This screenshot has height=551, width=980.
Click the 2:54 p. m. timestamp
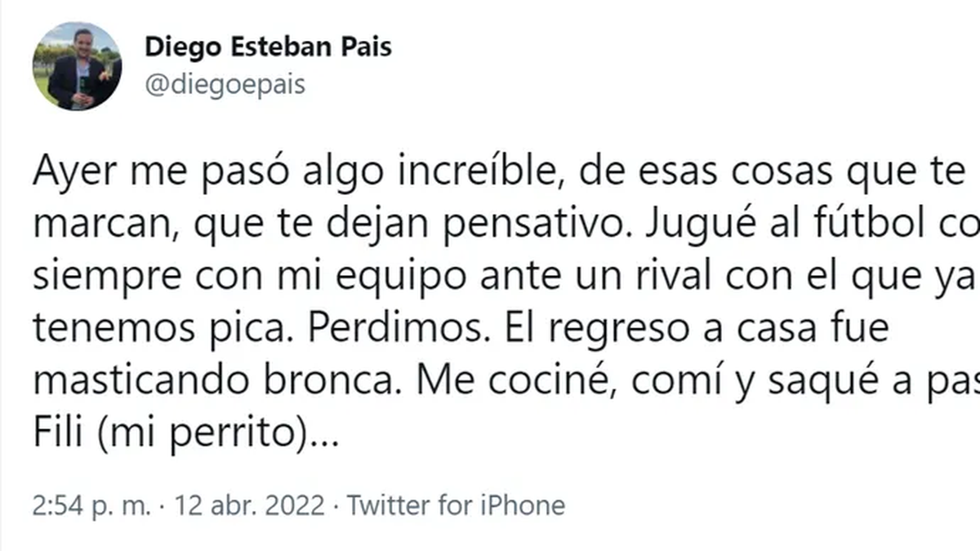(91, 505)
